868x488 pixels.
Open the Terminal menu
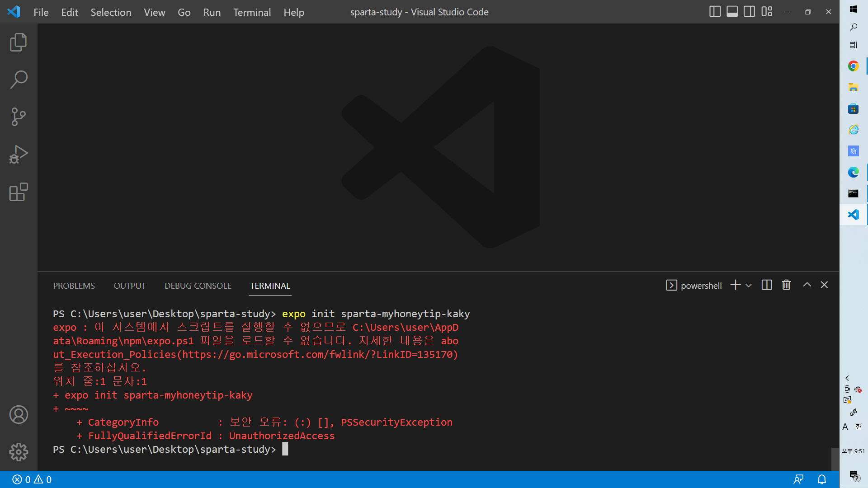[x=252, y=12]
